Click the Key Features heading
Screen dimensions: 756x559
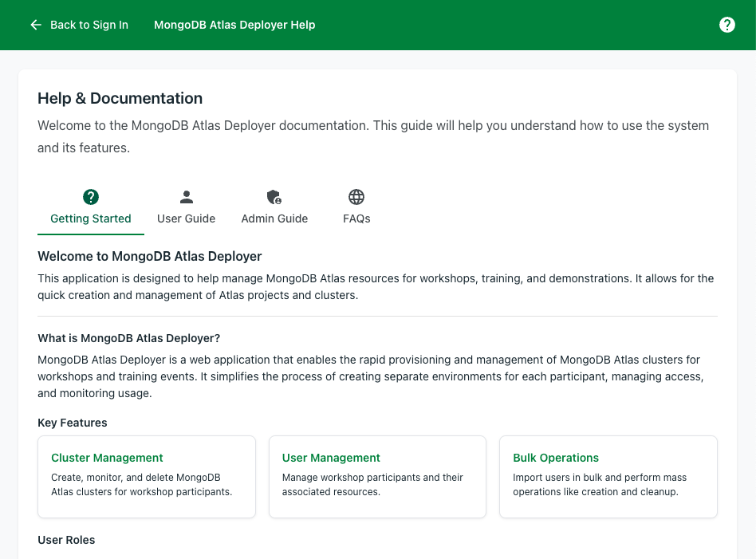(x=73, y=423)
